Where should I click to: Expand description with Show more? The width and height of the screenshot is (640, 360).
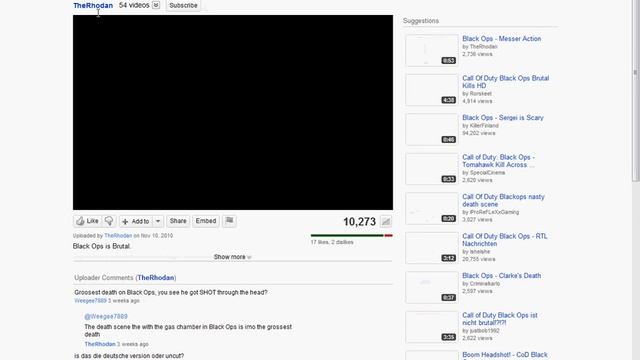232,257
